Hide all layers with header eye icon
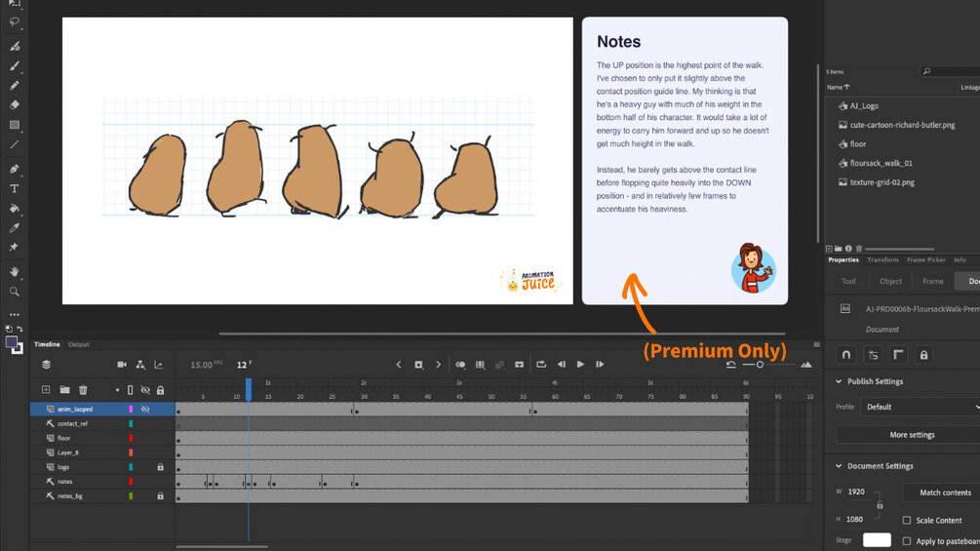The width and height of the screenshot is (980, 551). pos(145,390)
